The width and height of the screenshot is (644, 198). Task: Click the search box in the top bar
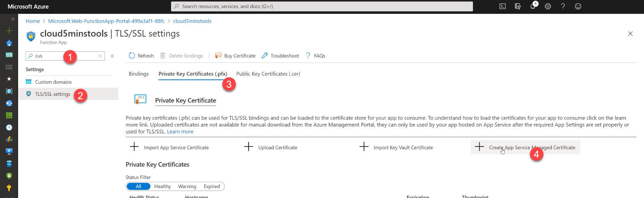tap(322, 6)
